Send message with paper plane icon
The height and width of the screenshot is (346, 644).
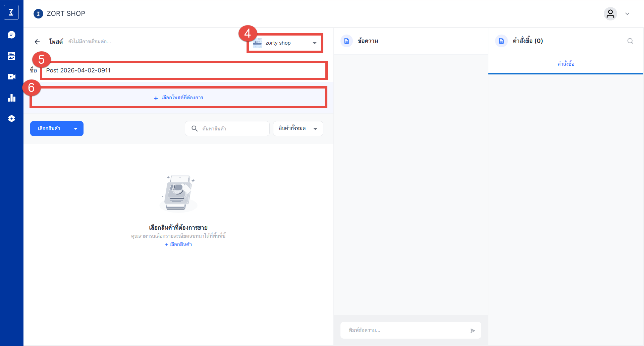click(473, 331)
